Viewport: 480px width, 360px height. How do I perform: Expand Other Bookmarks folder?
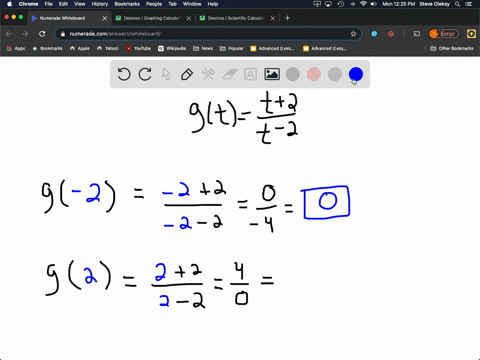452,48
